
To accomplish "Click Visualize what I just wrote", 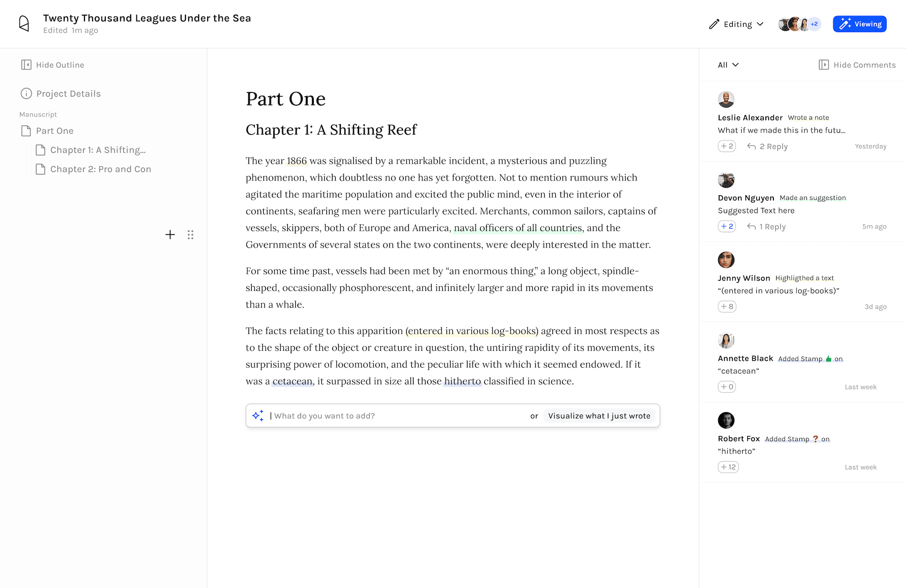I will coord(599,415).
